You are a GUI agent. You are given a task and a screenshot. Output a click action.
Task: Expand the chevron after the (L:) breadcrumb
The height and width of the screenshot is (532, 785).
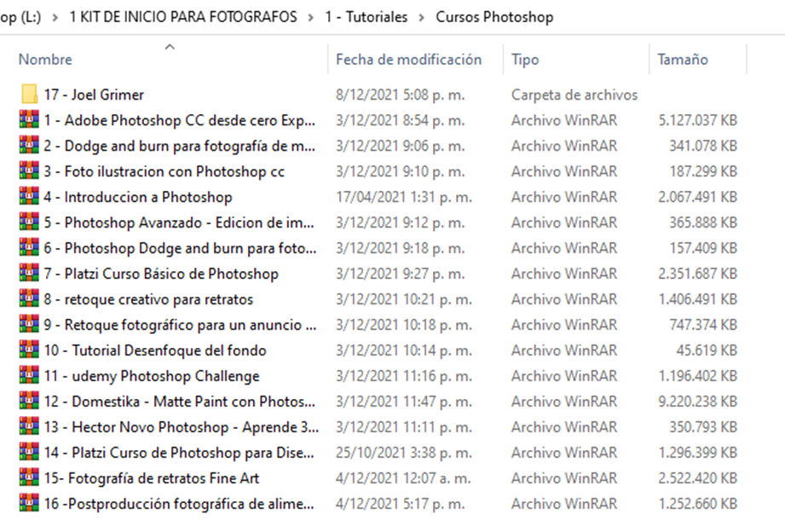[x=55, y=18]
